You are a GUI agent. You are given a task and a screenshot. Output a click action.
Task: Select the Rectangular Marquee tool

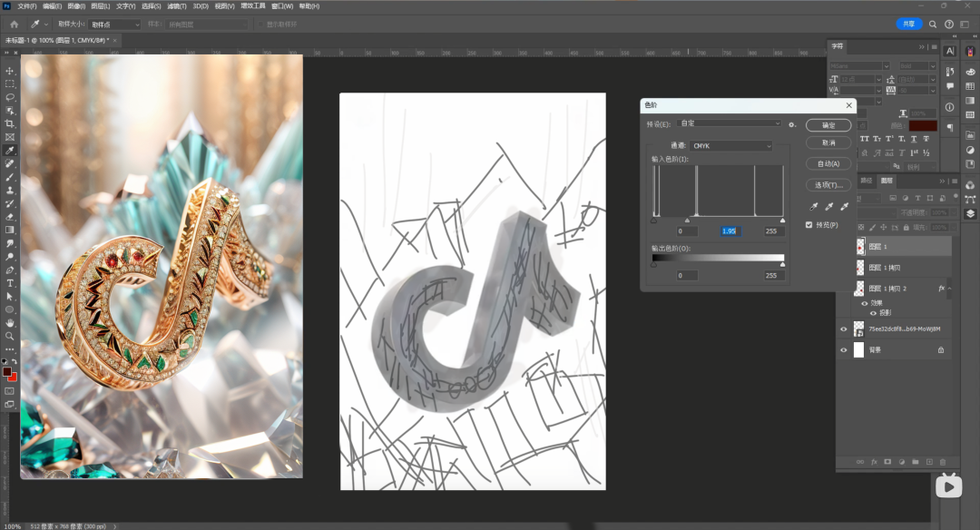(x=9, y=83)
